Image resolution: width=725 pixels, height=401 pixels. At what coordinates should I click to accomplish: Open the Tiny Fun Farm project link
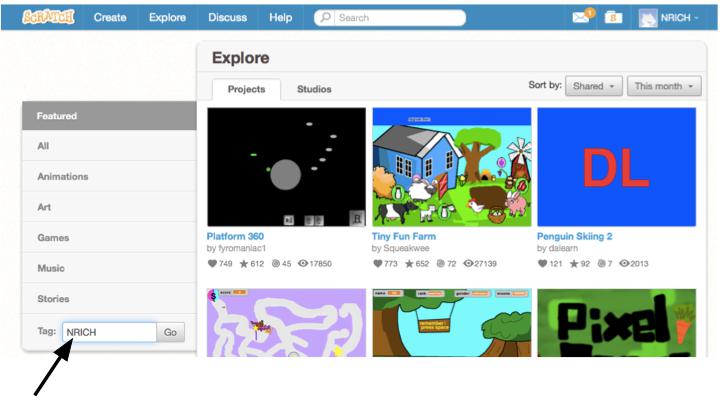tap(404, 236)
